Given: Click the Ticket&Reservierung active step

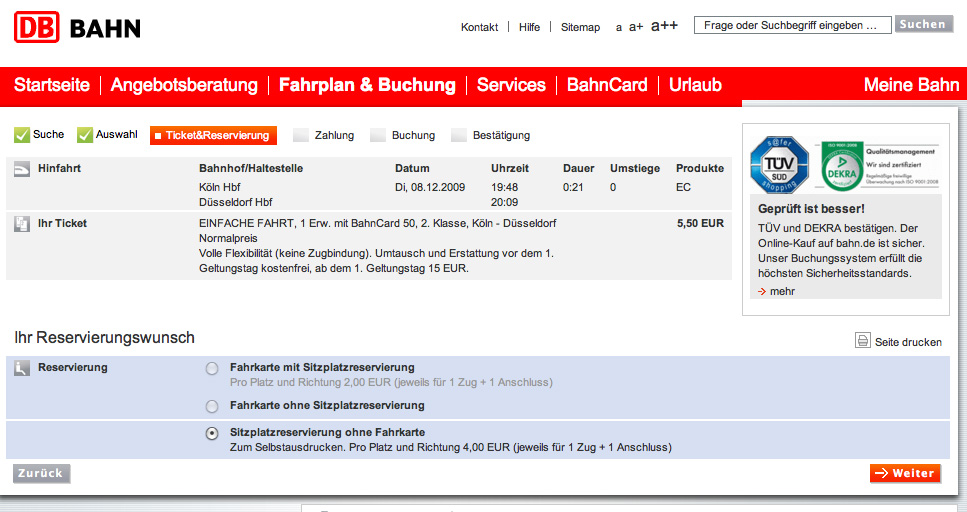Looking at the screenshot, I should [213, 135].
